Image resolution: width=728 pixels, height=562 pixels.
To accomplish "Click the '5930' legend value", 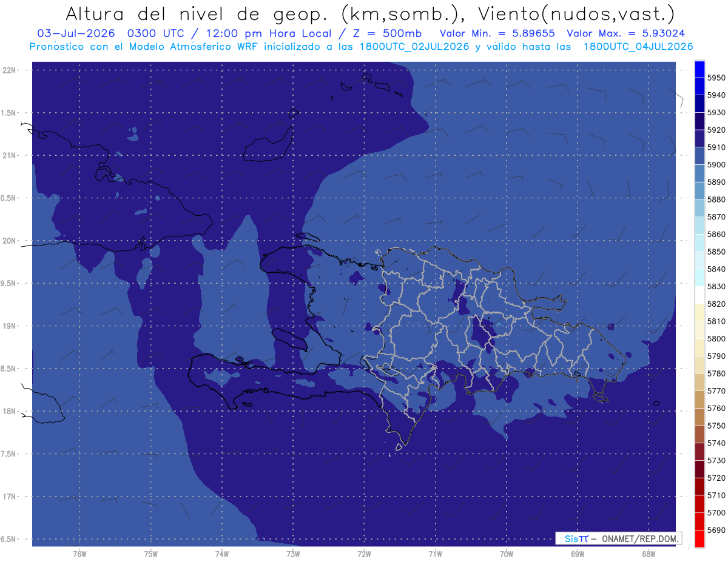I will [x=716, y=112].
